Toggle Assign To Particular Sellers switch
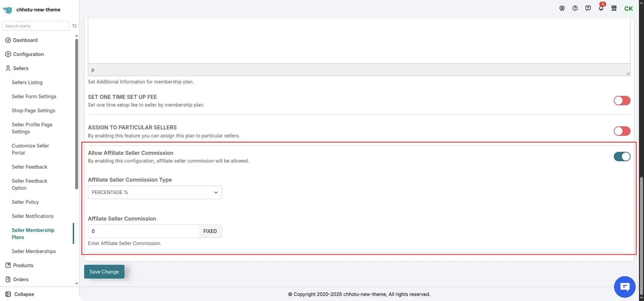The height and width of the screenshot is (301, 644). coord(622,131)
